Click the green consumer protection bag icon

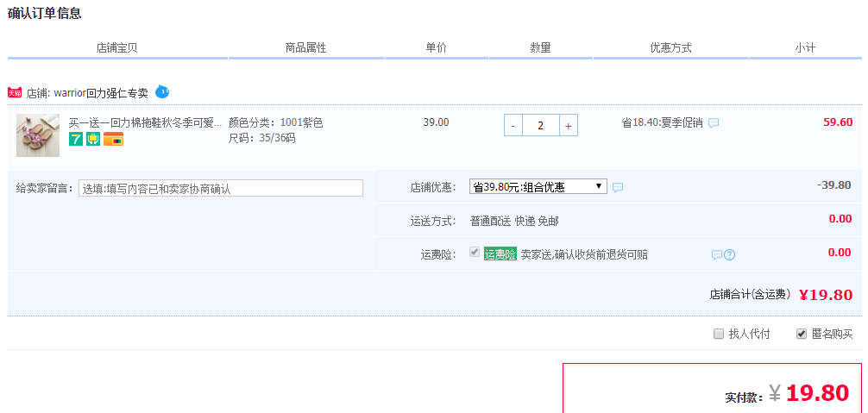tap(93, 139)
